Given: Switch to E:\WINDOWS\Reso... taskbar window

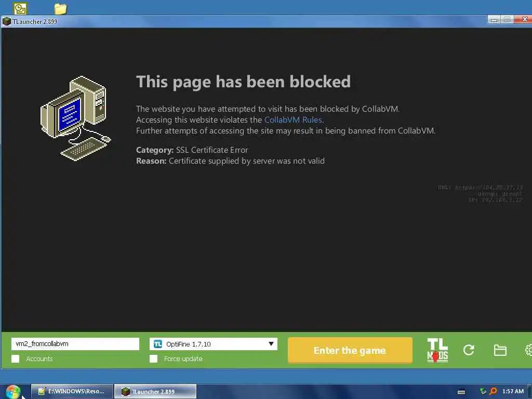Looking at the screenshot, I should point(72,392).
